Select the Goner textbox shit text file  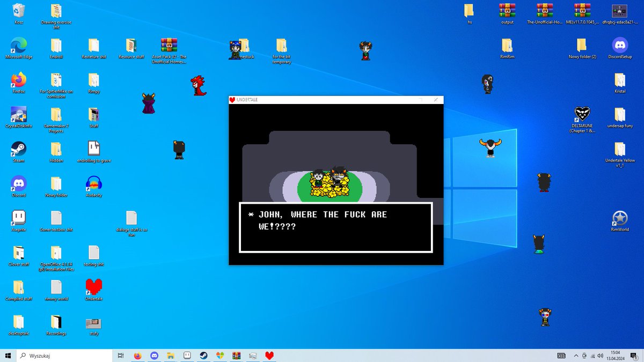click(x=56, y=221)
